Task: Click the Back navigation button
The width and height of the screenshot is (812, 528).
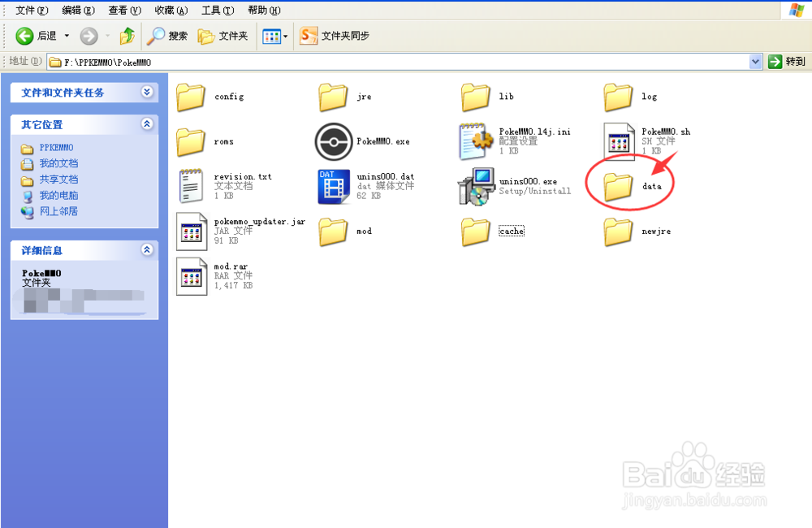Action: pos(36,36)
